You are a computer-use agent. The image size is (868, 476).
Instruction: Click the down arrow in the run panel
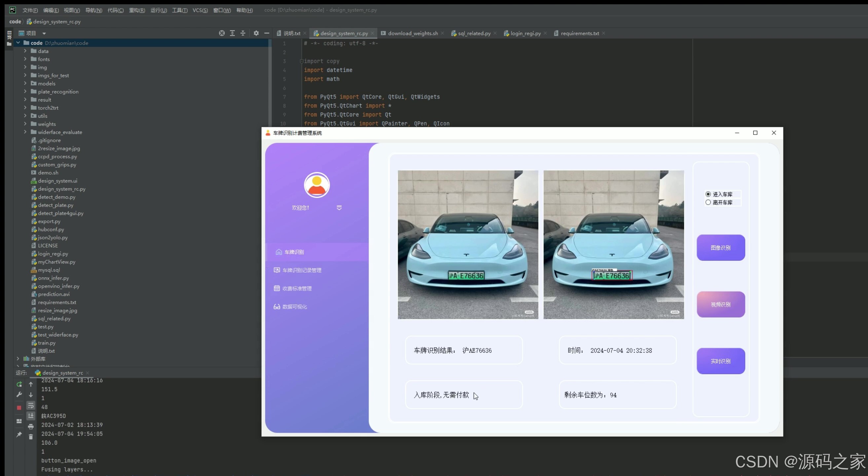pos(31,395)
